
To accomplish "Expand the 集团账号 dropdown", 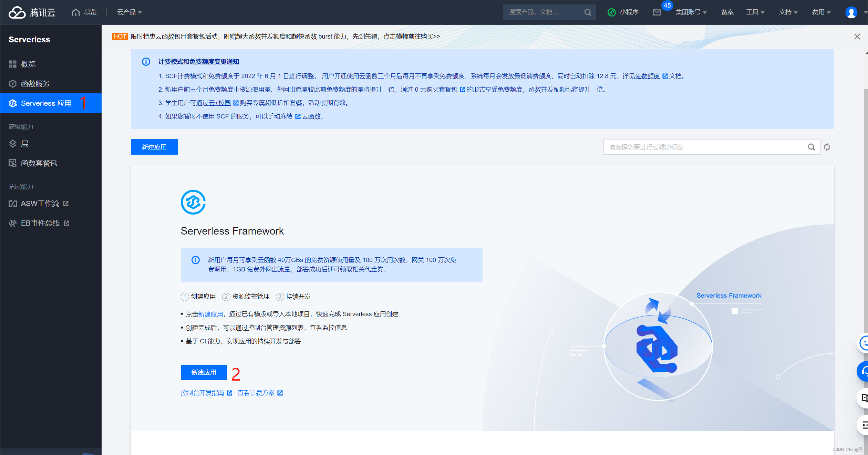I will pos(691,12).
